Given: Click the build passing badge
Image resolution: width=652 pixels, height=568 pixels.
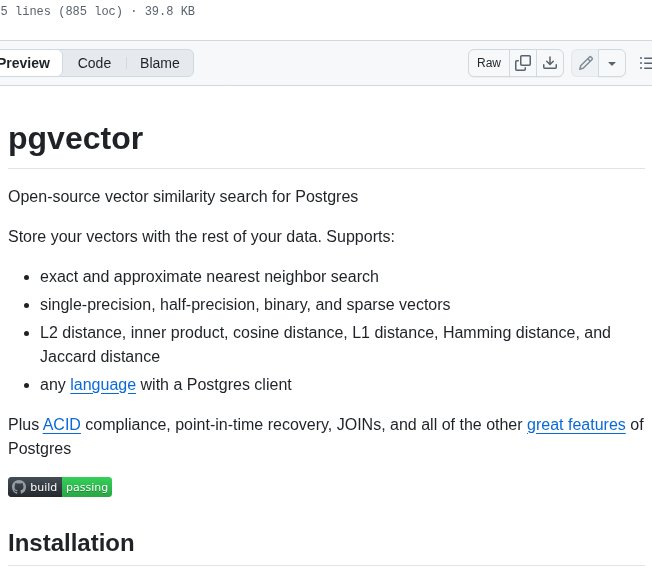Looking at the screenshot, I should coord(60,487).
